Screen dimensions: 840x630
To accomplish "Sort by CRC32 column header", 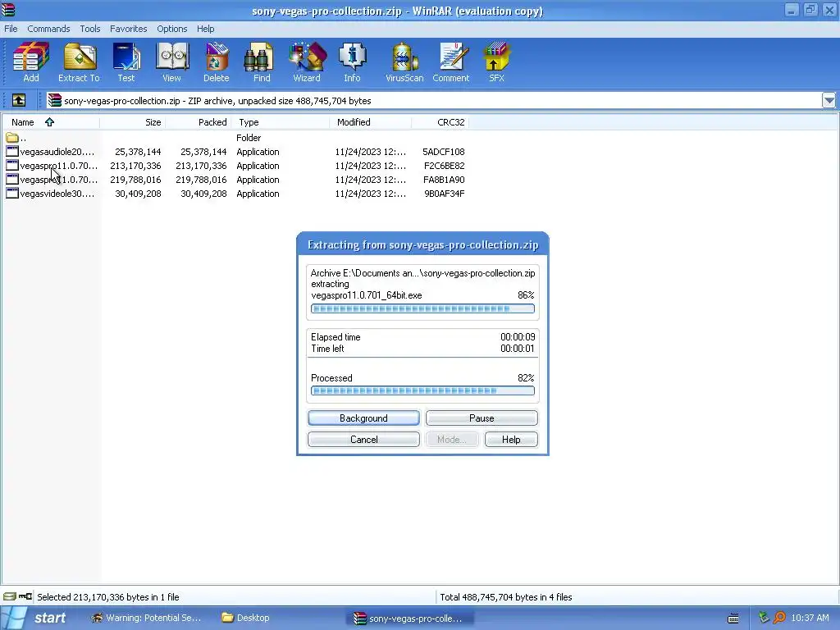I will 441,122.
